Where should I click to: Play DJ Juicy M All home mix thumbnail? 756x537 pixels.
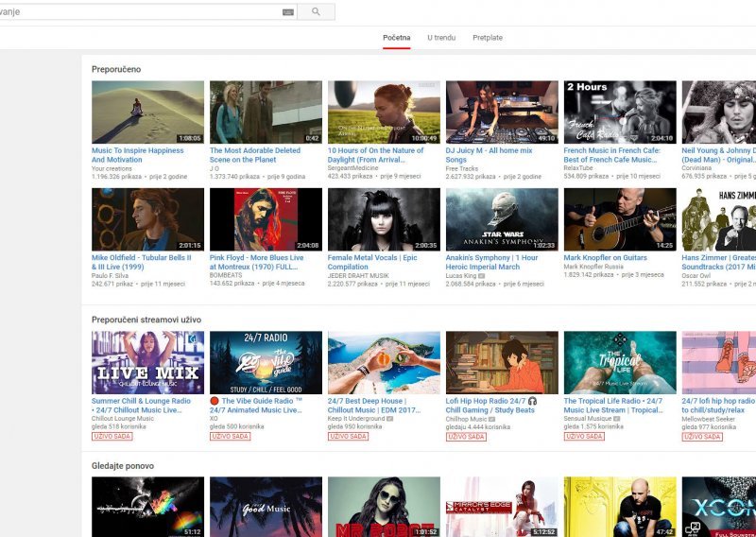502,112
